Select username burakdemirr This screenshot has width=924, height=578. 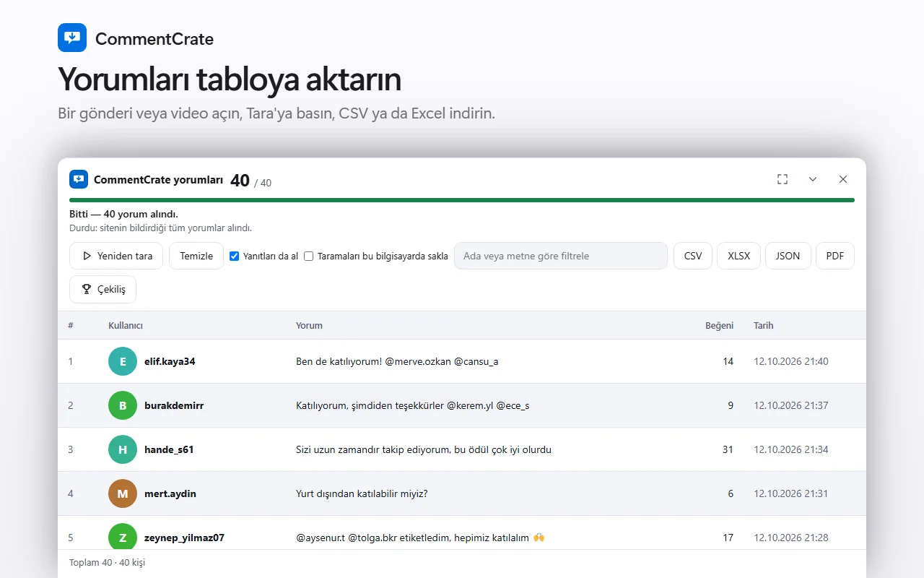(174, 405)
